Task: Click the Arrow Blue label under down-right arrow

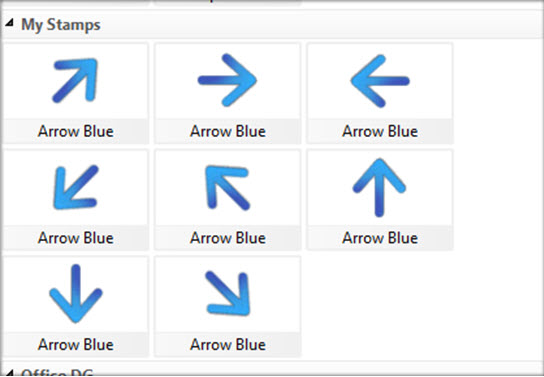Action: click(228, 345)
